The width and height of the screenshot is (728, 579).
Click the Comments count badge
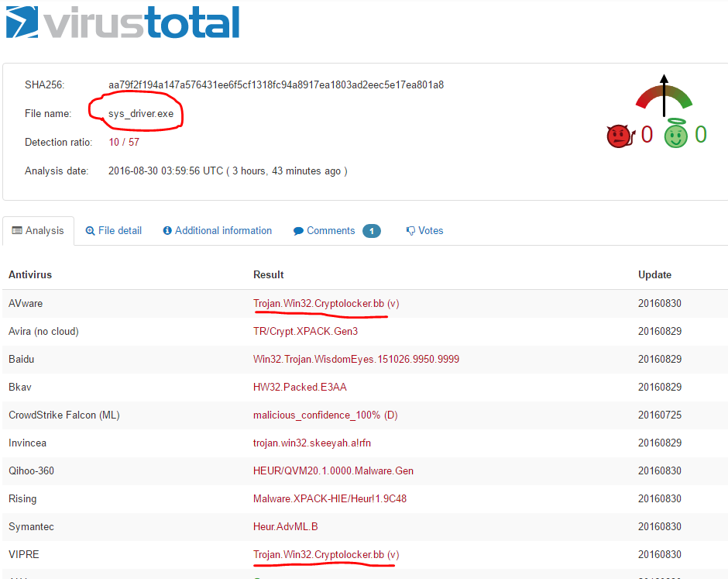[372, 231]
